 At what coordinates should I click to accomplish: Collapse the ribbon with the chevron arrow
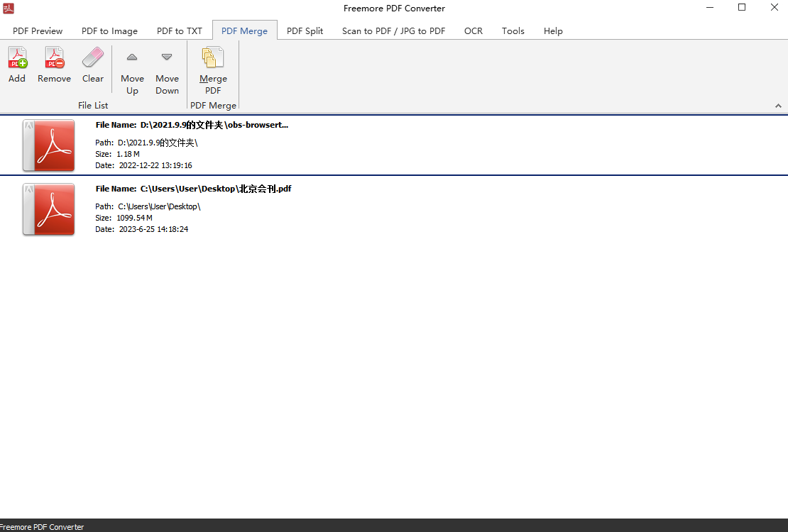(x=778, y=106)
